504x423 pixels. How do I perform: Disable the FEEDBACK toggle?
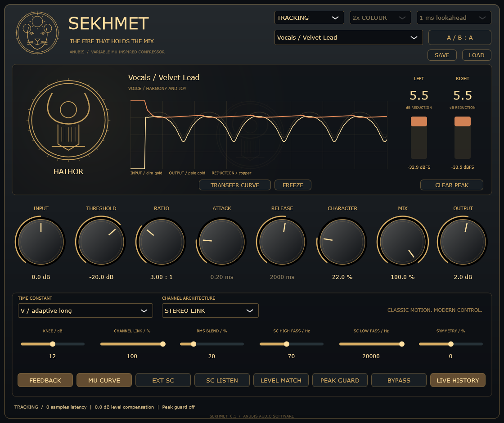[x=45, y=380]
